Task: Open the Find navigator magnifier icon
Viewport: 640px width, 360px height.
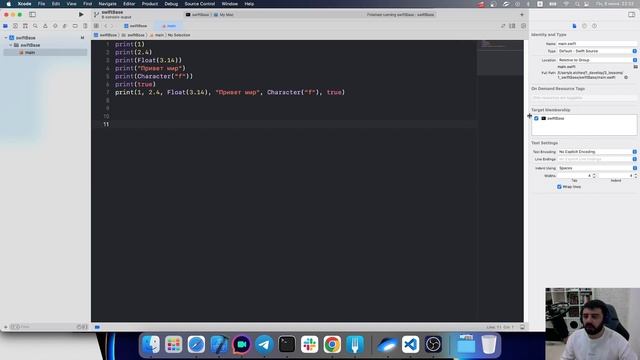Action: [x=35, y=26]
